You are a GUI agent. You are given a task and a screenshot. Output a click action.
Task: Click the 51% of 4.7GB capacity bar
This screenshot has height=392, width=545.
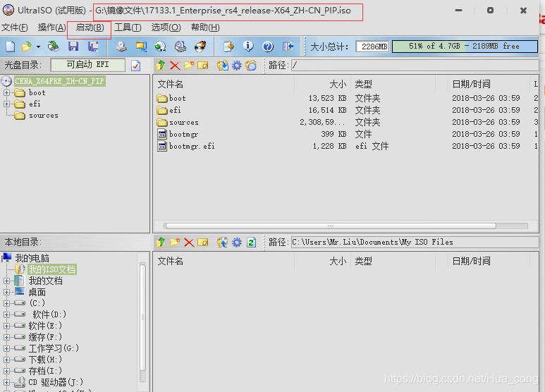465,47
